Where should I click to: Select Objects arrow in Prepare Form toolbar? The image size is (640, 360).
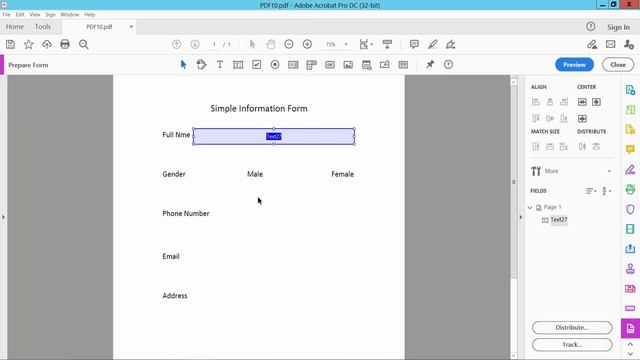click(183, 64)
